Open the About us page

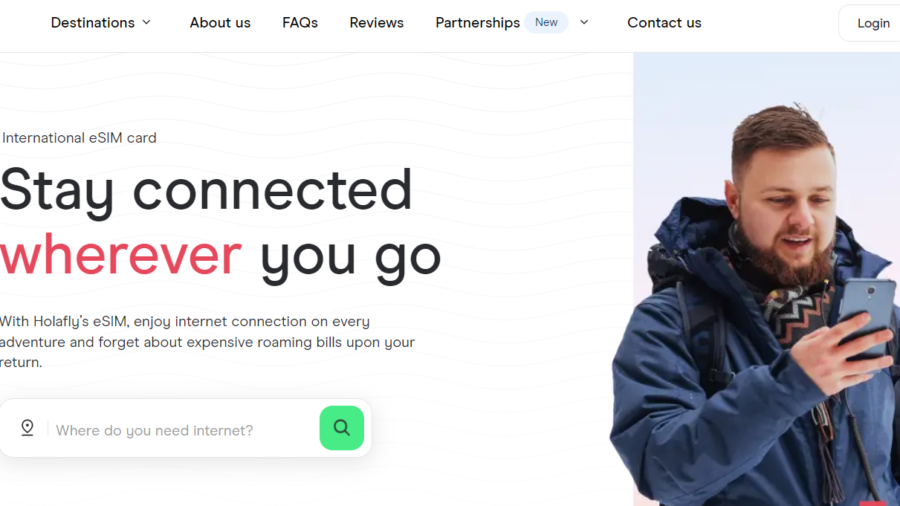pyautogui.click(x=220, y=22)
